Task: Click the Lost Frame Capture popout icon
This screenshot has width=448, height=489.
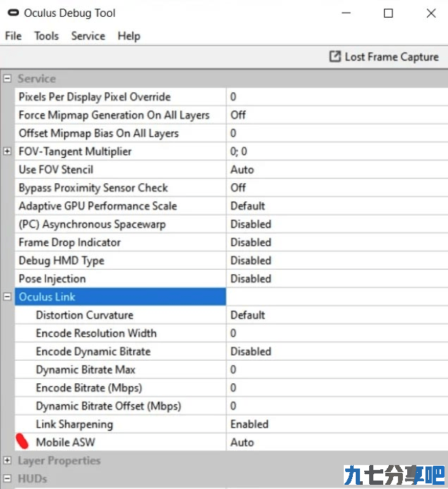Action: click(x=335, y=57)
